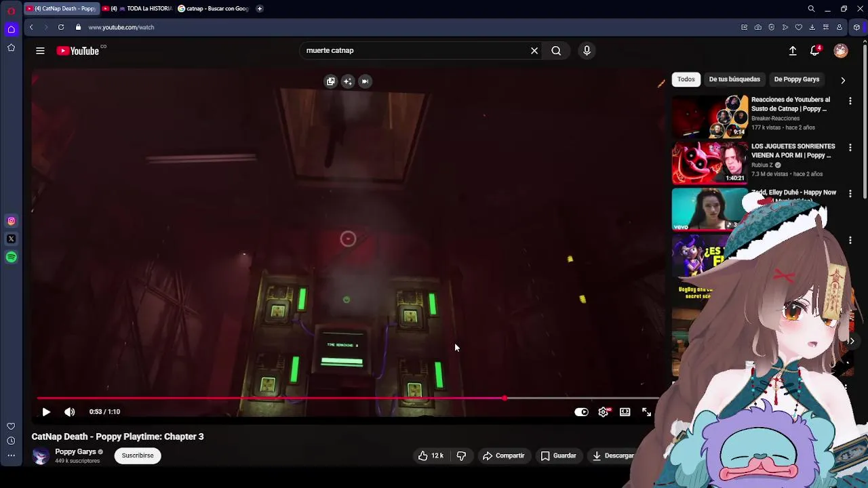Switch to theater mode
The width and height of the screenshot is (868, 488).
625,412
